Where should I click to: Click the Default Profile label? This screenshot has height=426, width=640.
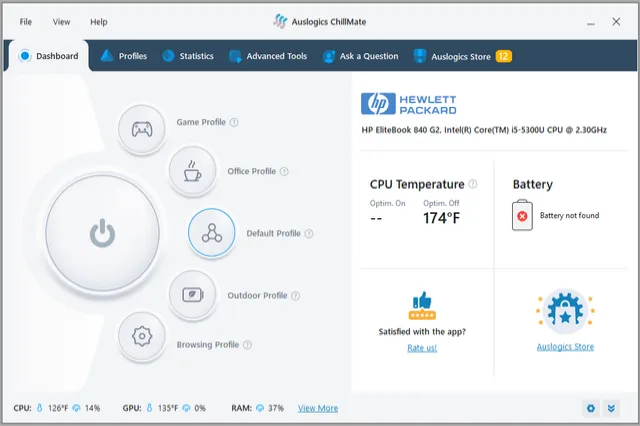tap(273, 233)
